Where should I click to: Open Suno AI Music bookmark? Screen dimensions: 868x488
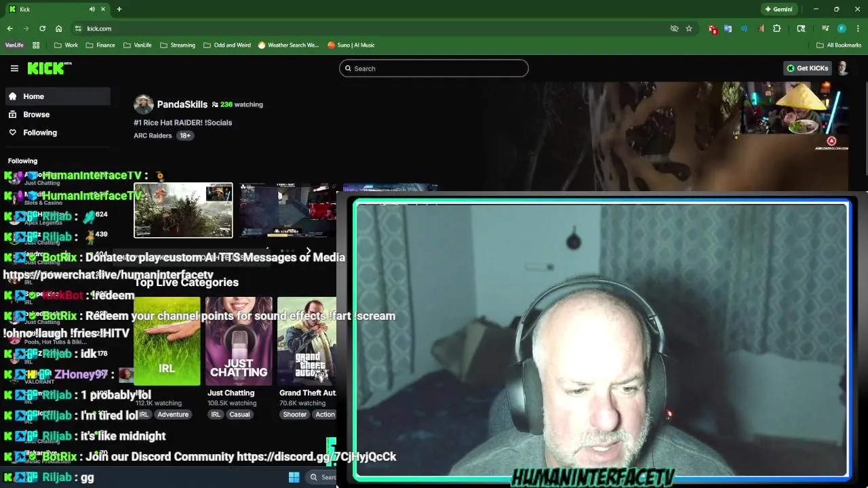click(351, 45)
